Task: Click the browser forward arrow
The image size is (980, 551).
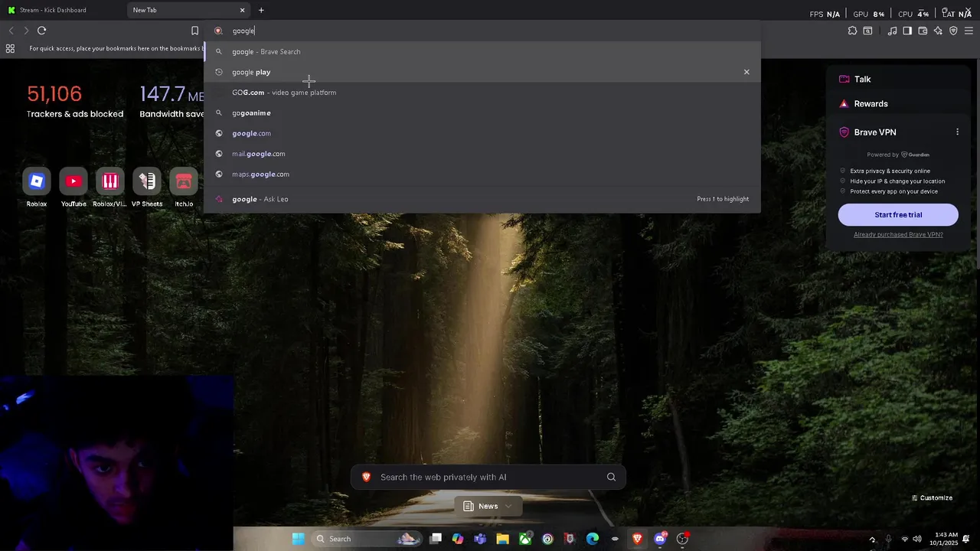Action: point(26,31)
